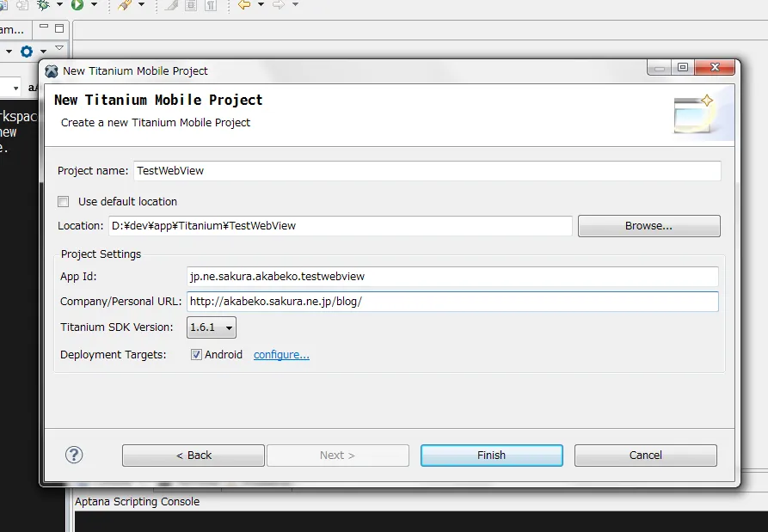This screenshot has width=768, height=532.
Task: Click the blue gear icon in left panel
Action: click(27, 52)
